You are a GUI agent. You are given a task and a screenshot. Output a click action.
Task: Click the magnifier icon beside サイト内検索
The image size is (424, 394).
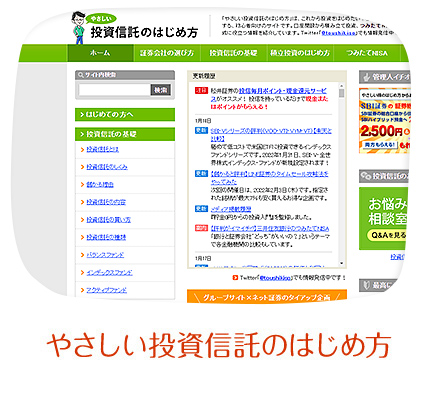(81, 75)
